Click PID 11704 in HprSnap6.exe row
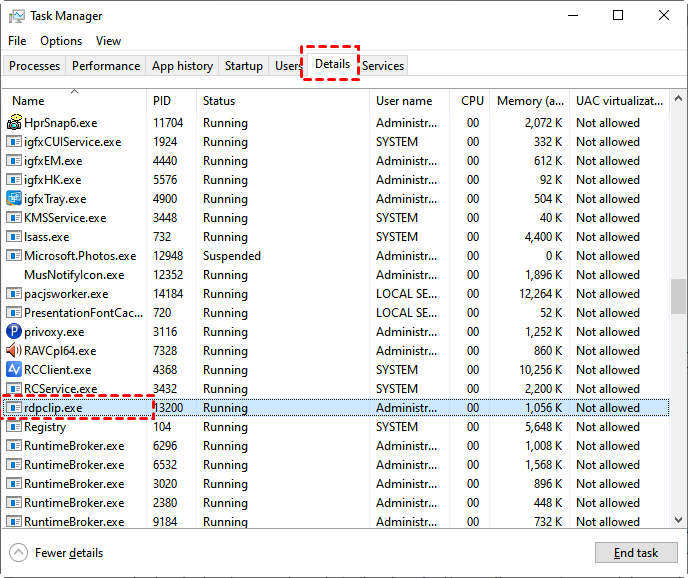Image resolution: width=688 pixels, height=578 pixels. [x=168, y=123]
